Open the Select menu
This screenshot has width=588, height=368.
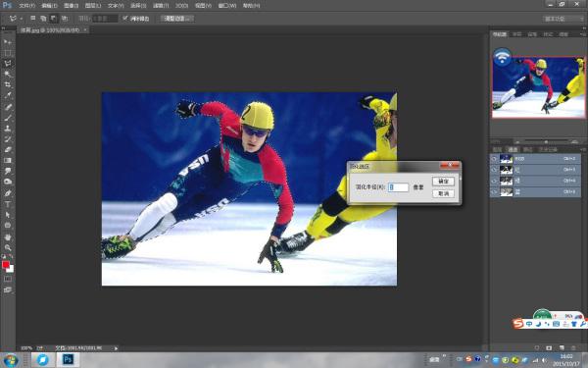click(138, 6)
